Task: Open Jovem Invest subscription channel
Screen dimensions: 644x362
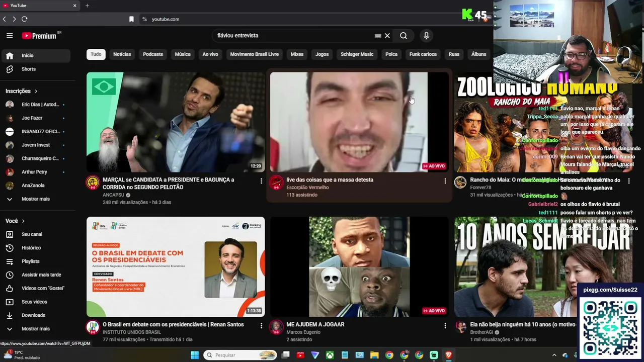Action: click(x=35, y=145)
